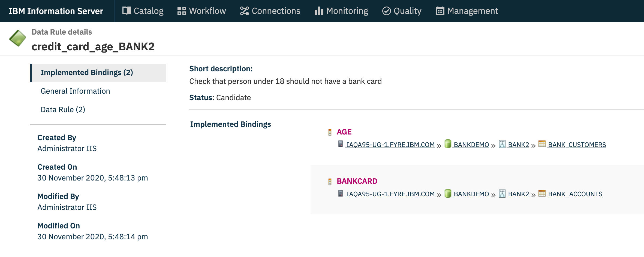The image size is (644, 257).
Task: Follow BANKDEMO database link under AGE
Action: coord(471,145)
